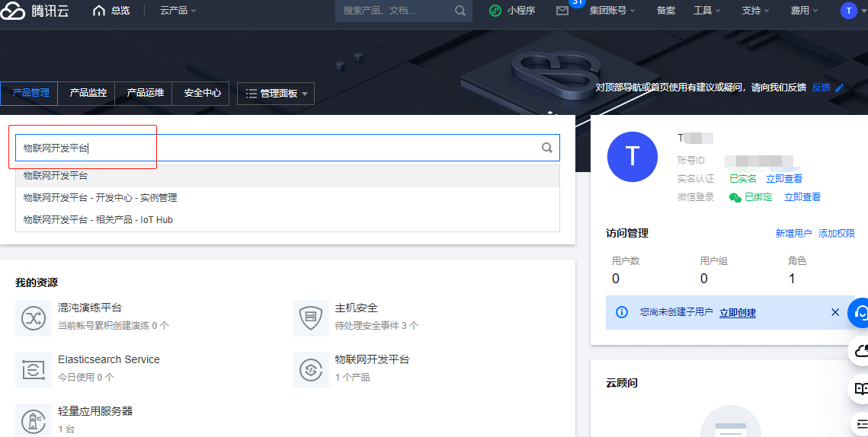Click the search magnifier in top navigation
The height and width of the screenshot is (437, 868).
pyautogui.click(x=460, y=11)
